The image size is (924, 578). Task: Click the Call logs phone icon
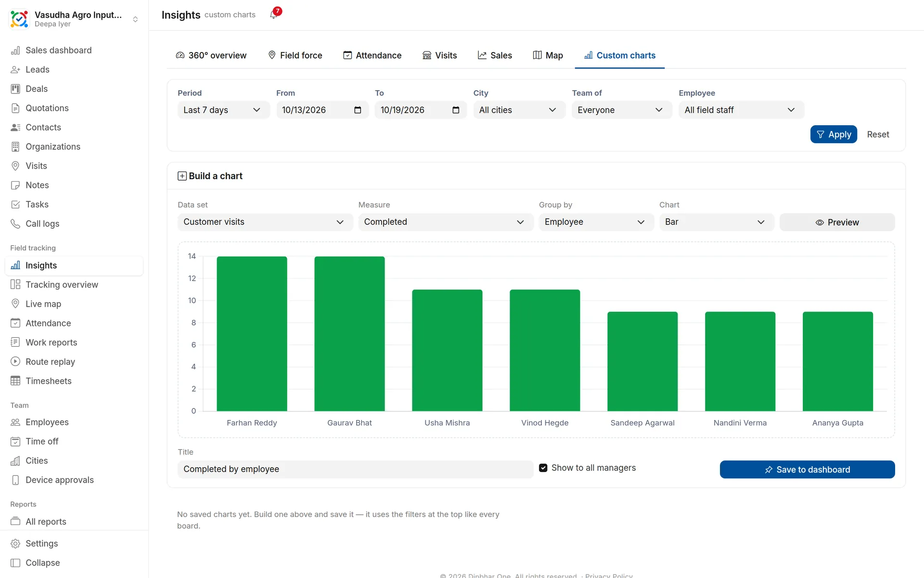(15, 224)
